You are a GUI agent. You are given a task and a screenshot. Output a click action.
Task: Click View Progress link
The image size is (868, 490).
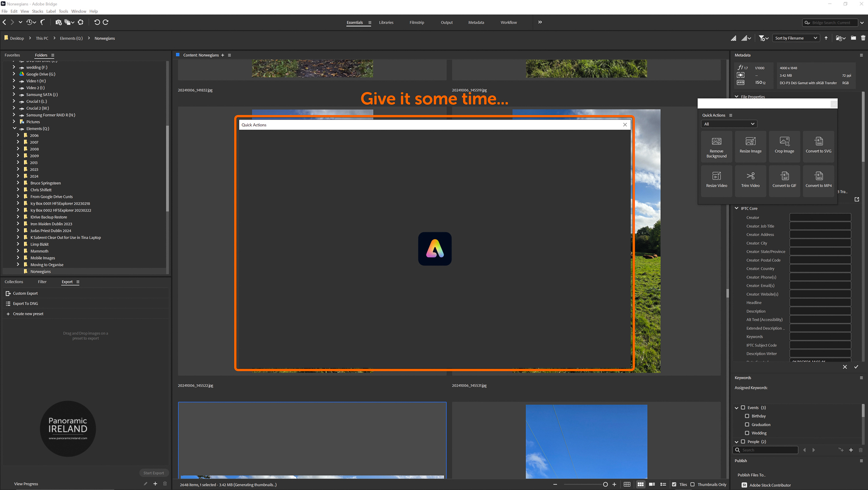(26, 484)
